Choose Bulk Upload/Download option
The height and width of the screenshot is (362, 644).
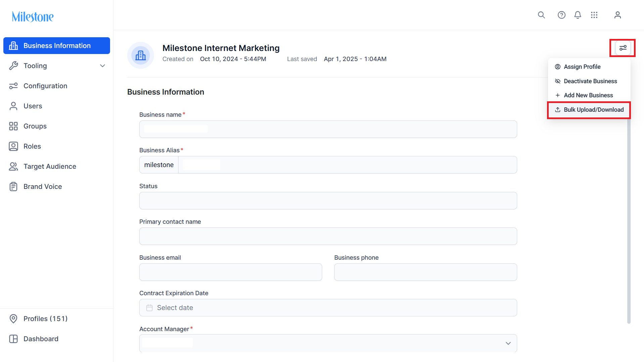coord(589,110)
